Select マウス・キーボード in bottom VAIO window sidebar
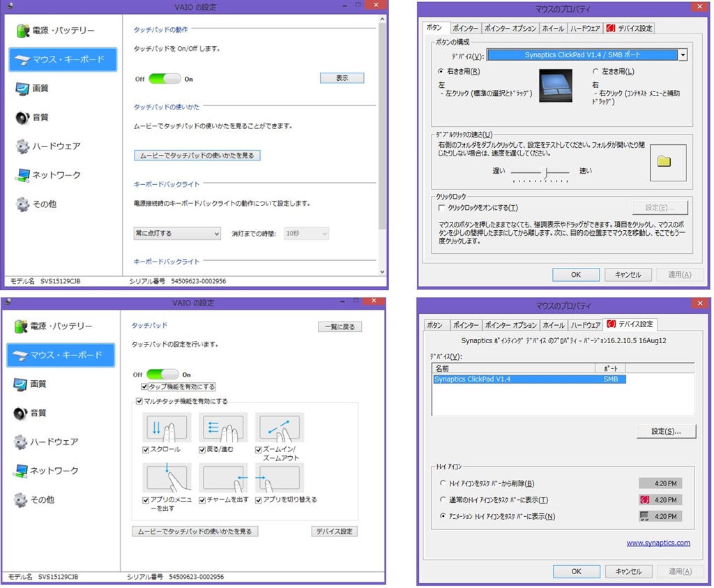This screenshot has width=714, height=588. point(61,355)
